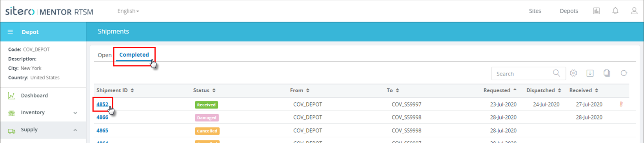Open shipment 4852 link

pos(102,104)
